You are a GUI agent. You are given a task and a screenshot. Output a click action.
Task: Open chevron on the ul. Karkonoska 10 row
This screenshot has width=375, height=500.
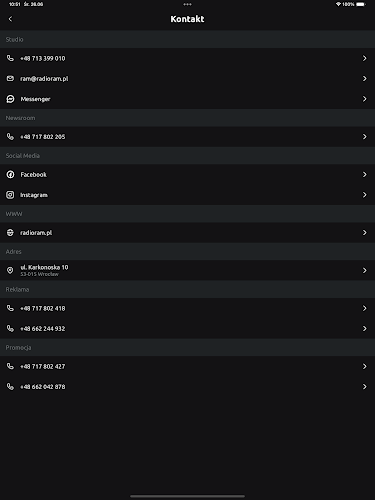365,270
